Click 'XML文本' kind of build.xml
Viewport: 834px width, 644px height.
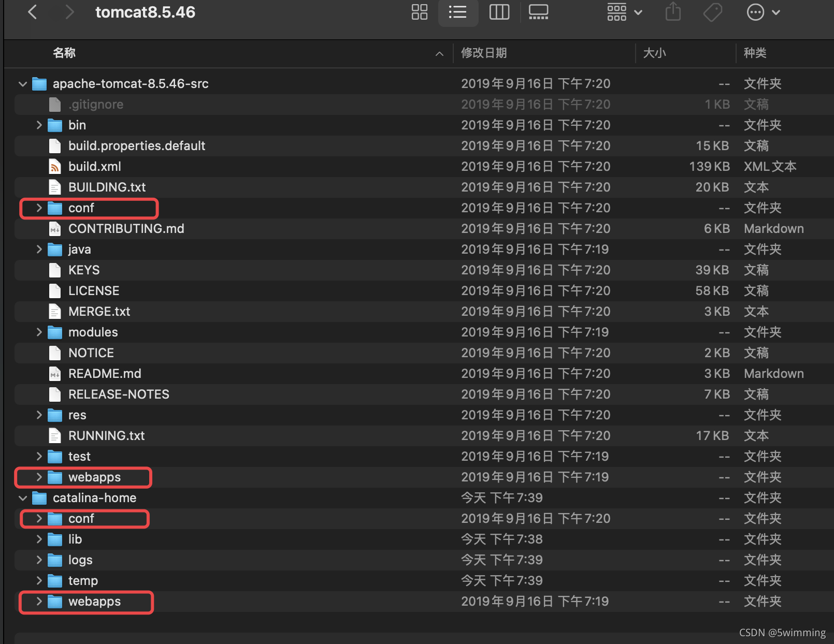coord(770,166)
